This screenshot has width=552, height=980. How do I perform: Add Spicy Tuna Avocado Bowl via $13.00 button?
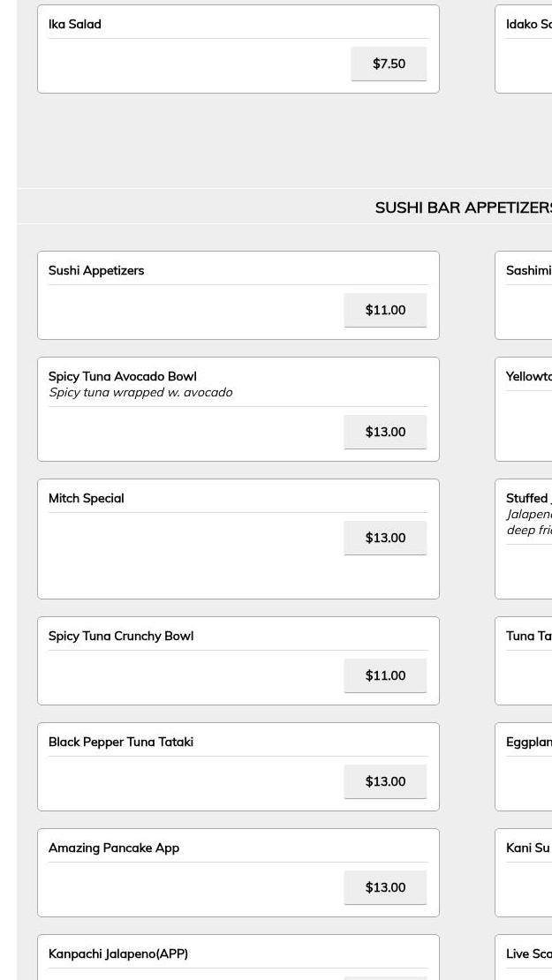[385, 432]
